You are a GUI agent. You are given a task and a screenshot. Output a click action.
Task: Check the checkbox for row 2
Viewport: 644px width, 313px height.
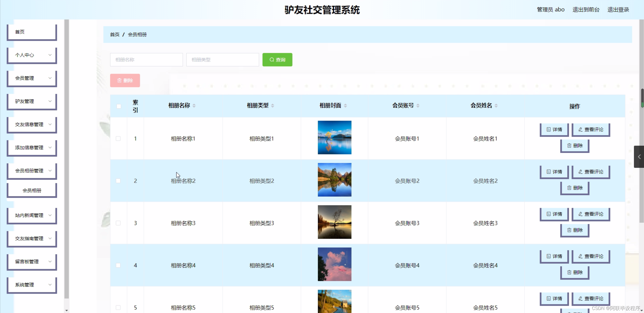point(119,181)
